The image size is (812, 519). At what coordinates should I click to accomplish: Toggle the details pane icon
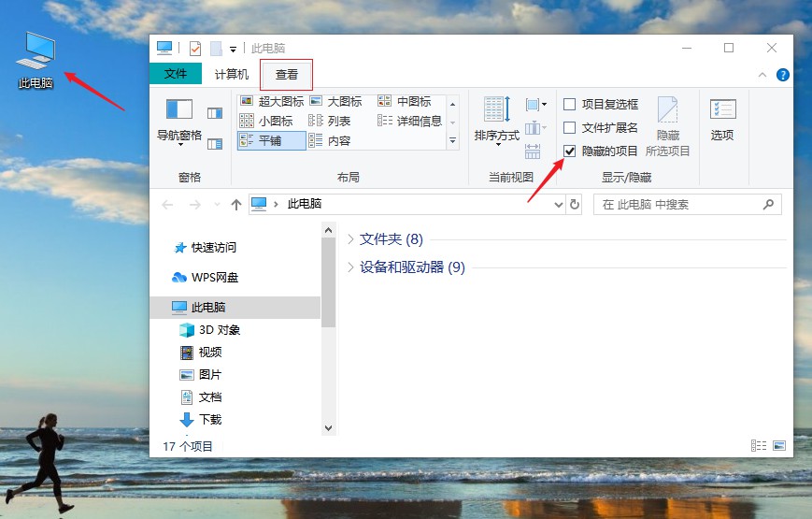(x=215, y=144)
